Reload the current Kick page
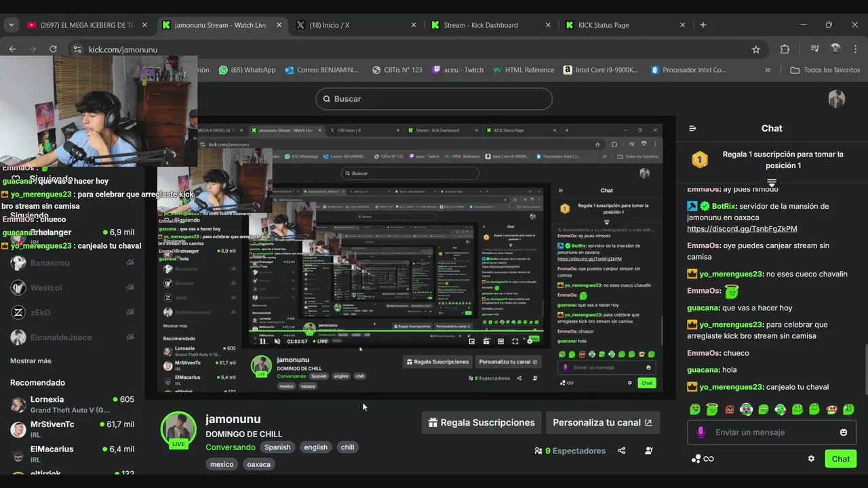 pyautogui.click(x=53, y=49)
